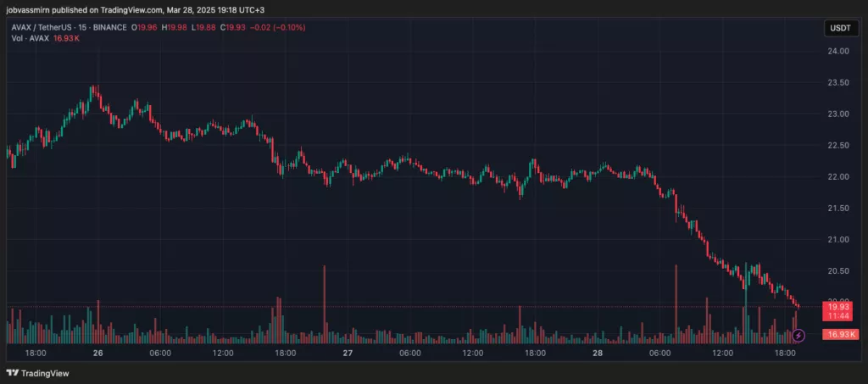This screenshot has height=384, width=868.
Task: Click the 18:00 label at far right of time axis
Action: 786,353
